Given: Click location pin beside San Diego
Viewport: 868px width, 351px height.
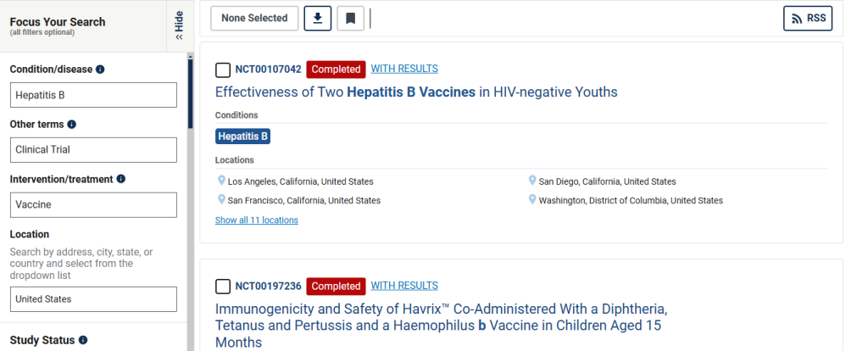Looking at the screenshot, I should tap(532, 181).
